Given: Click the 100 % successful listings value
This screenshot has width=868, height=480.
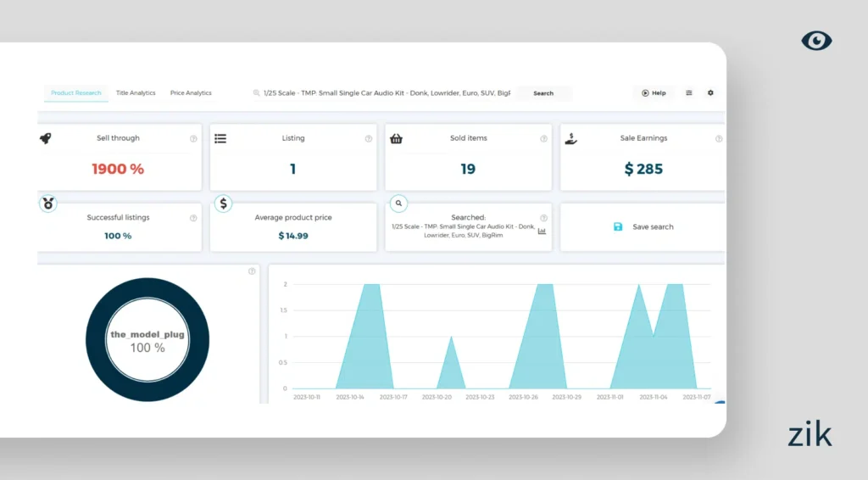Looking at the screenshot, I should (118, 236).
